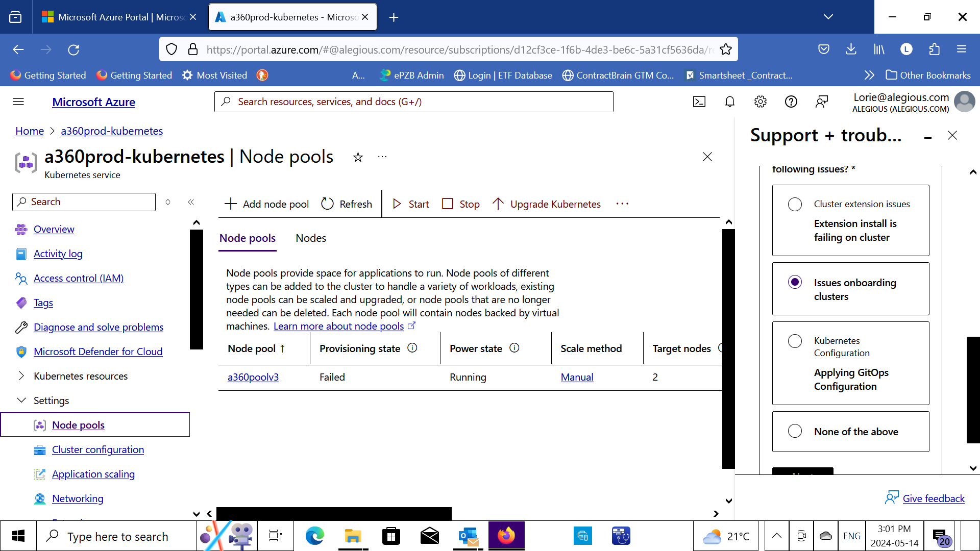Open the Firefox application menu
980x551 pixels.
tap(962, 49)
